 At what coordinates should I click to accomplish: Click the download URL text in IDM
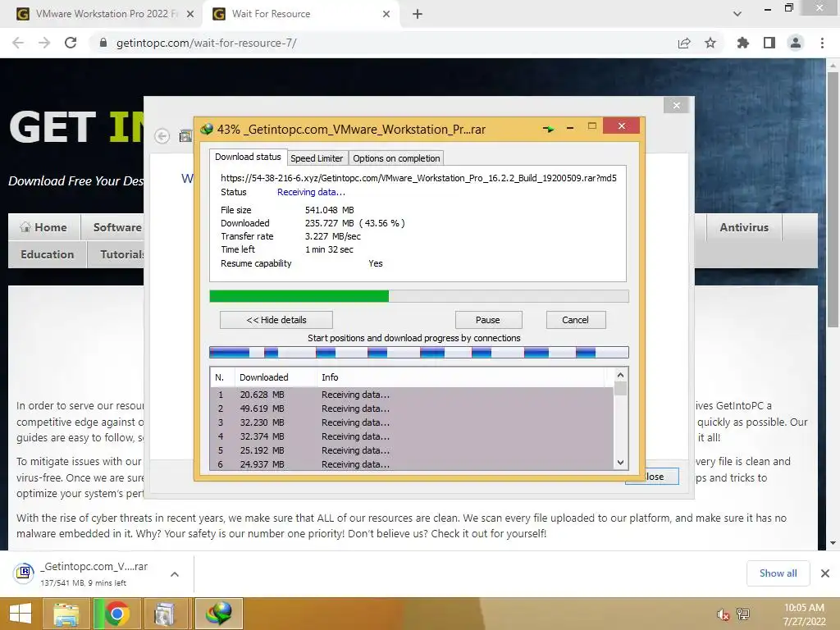(418, 178)
